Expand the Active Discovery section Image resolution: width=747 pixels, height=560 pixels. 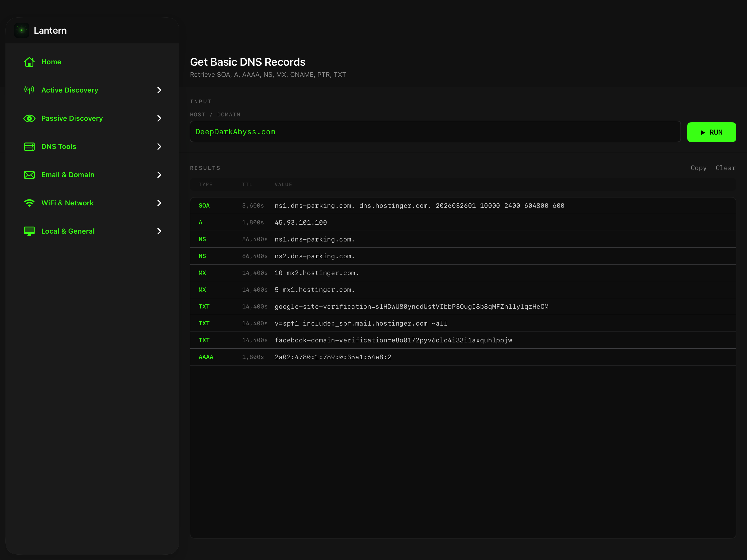click(159, 90)
